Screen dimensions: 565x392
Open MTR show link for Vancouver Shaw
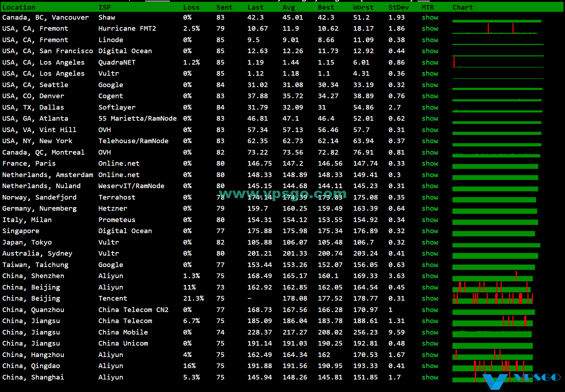pyautogui.click(x=430, y=17)
